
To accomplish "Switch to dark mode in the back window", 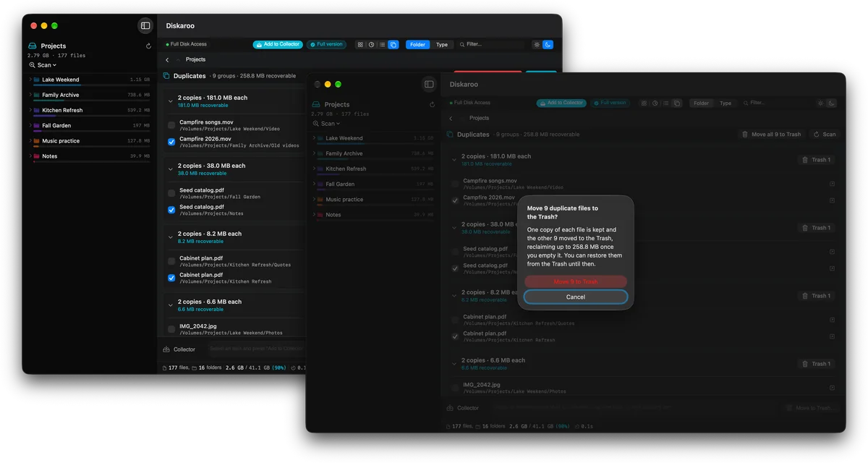I will coord(548,45).
